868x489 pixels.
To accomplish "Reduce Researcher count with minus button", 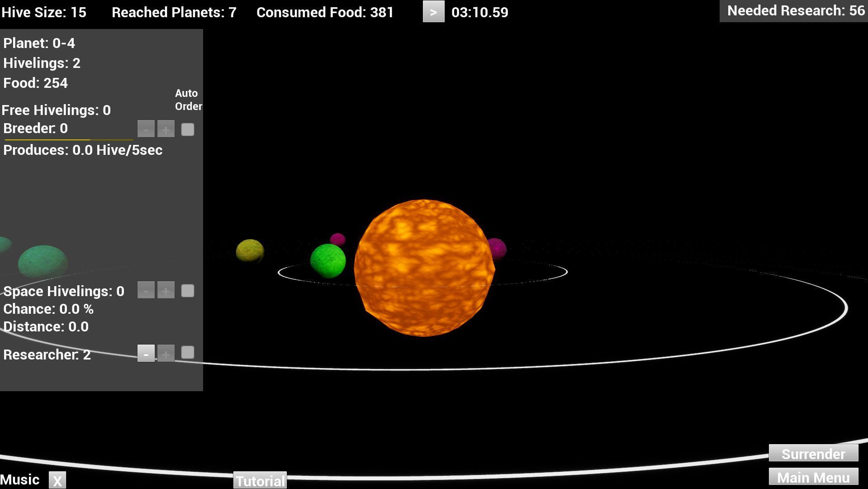I will pyautogui.click(x=146, y=353).
